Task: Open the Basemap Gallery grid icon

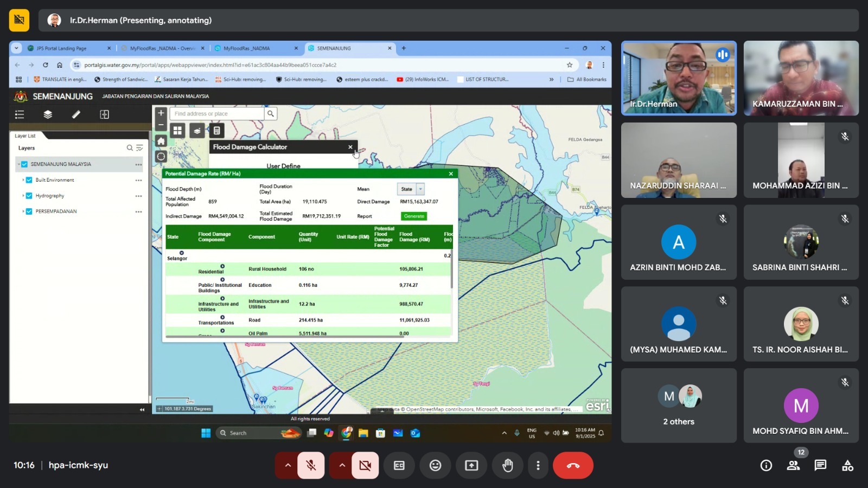Action: coord(177,131)
